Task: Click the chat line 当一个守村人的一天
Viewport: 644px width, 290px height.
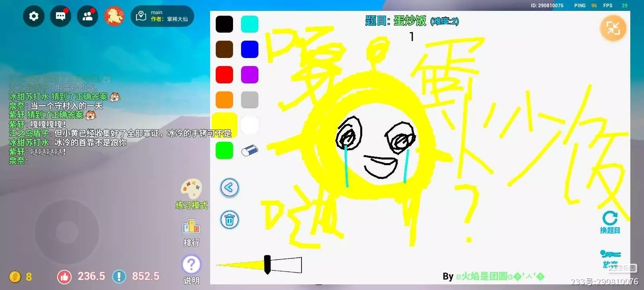Action: pyautogui.click(x=66, y=106)
